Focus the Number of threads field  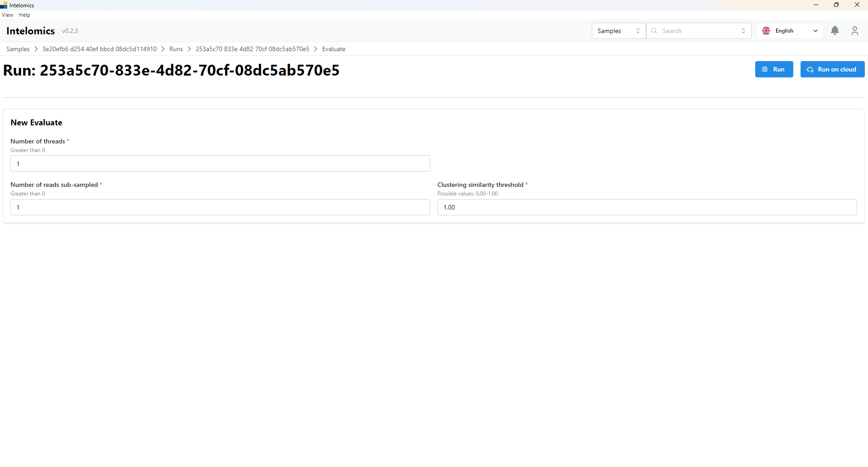[220, 163]
